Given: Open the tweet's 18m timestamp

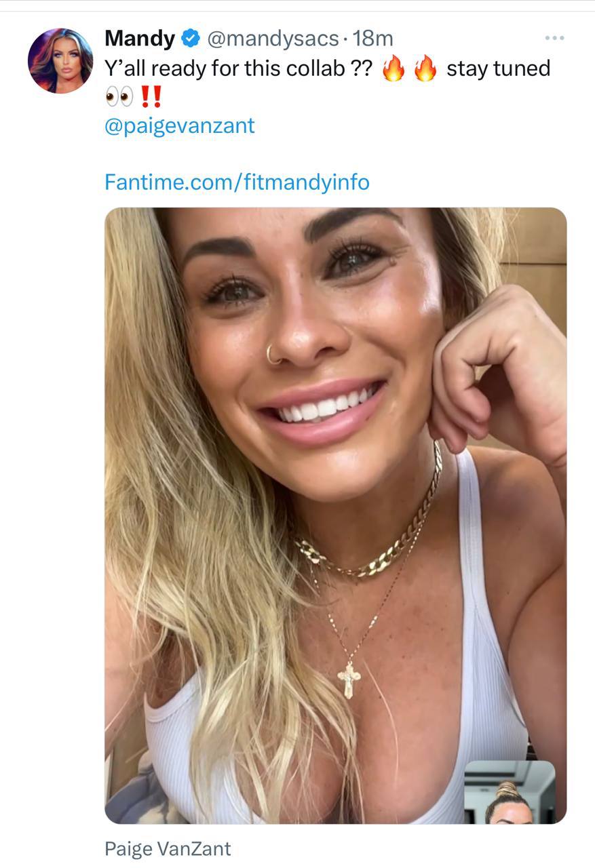Looking at the screenshot, I should 372,39.
